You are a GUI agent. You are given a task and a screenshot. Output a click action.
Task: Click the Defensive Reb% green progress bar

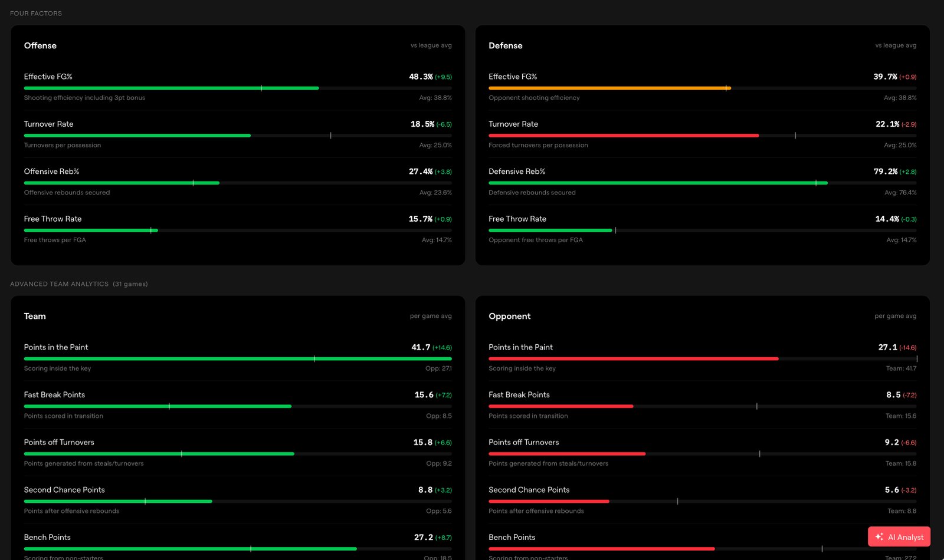658,183
